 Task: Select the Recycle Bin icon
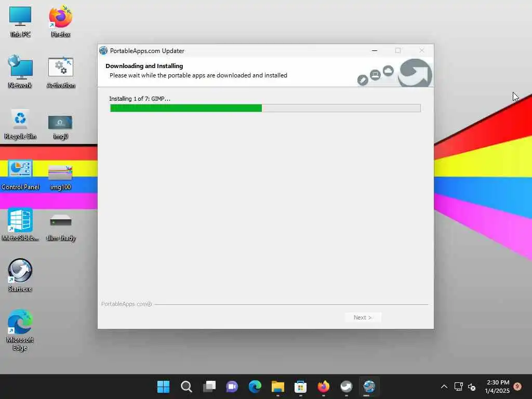[x=20, y=124]
